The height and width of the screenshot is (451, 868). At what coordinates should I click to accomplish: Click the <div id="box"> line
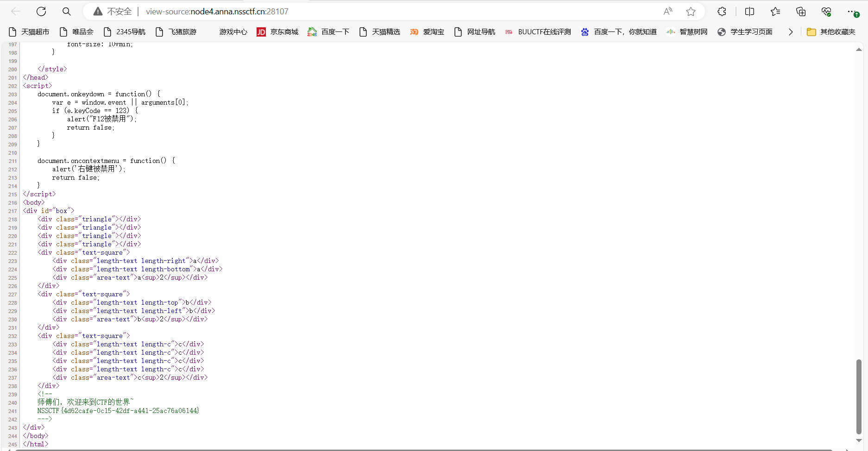pyautogui.click(x=49, y=211)
